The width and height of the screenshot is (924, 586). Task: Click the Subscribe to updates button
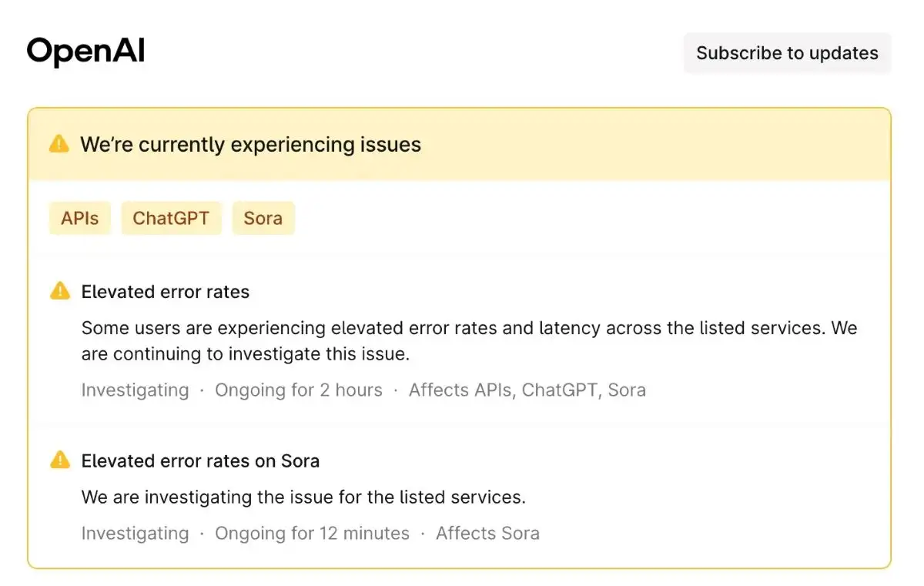tap(787, 53)
